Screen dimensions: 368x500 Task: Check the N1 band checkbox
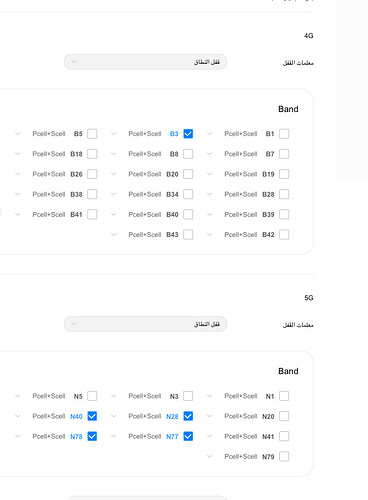[x=284, y=396]
